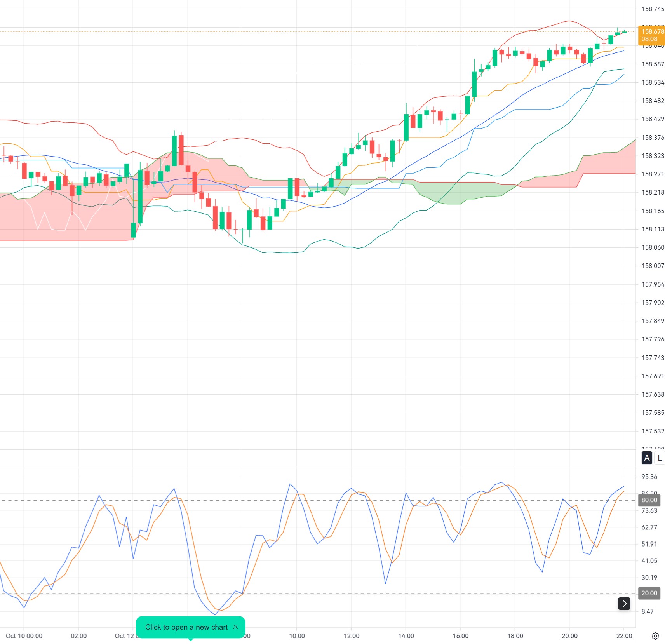This screenshot has width=665, height=644.
Task: Click the 18:00 time axis label
Action: [x=515, y=636]
